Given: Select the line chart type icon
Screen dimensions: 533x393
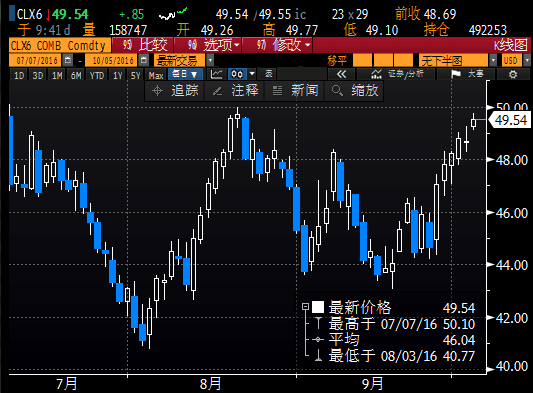Looking at the screenshot, I should tap(217, 74).
